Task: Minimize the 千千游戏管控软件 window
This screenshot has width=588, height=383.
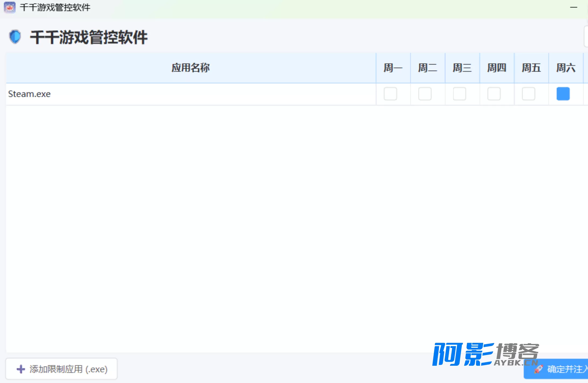Action: (573, 7)
